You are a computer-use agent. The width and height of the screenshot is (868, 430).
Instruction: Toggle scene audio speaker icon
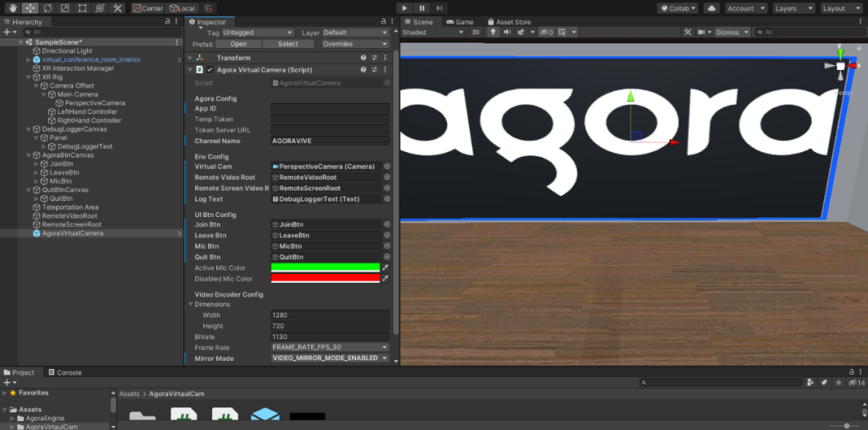(x=507, y=32)
